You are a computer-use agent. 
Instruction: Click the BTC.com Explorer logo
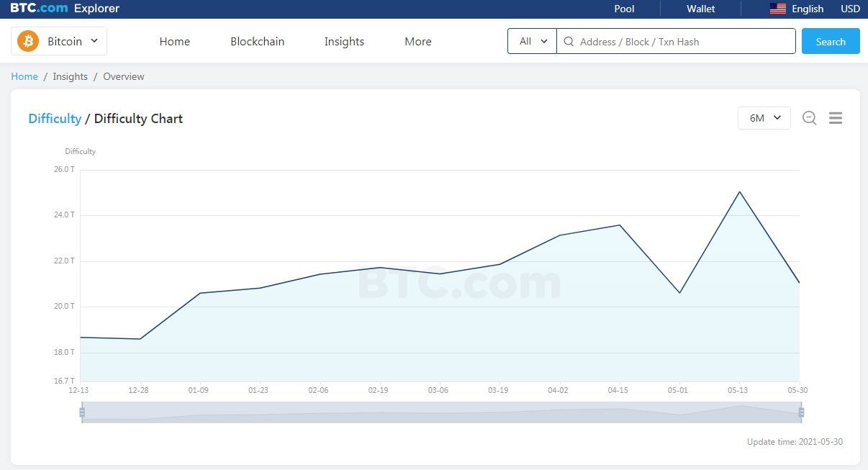pyautogui.click(x=65, y=9)
